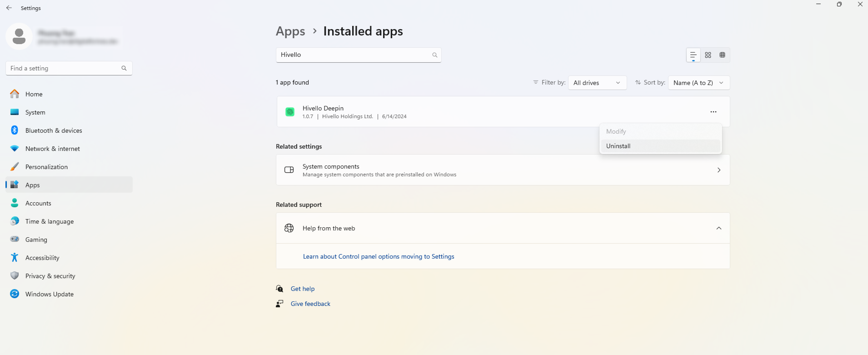Open Windows Update from the sidebar icon
This screenshot has width=868, height=355.
click(15, 294)
